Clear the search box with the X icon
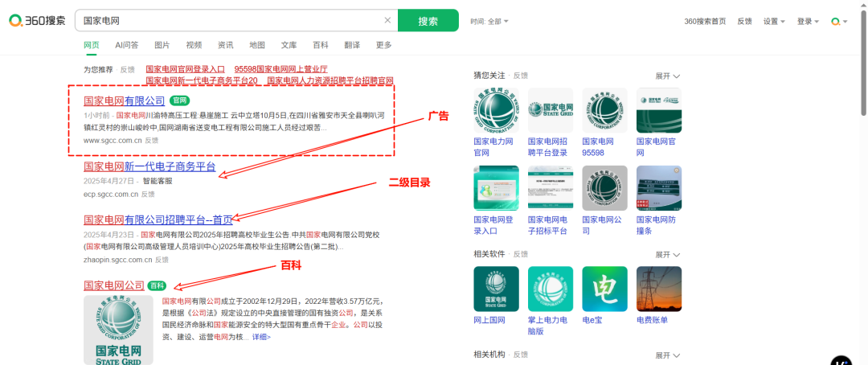 coord(387,20)
